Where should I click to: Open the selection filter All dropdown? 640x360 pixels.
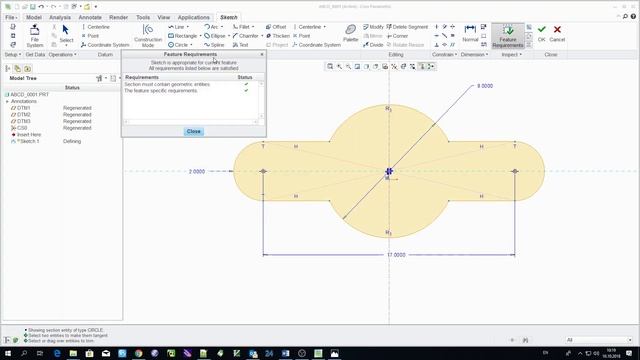[x=598, y=340]
